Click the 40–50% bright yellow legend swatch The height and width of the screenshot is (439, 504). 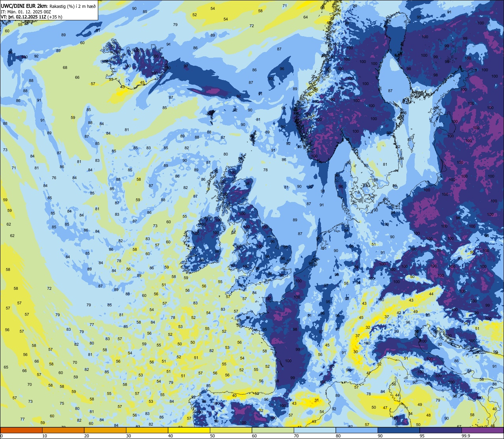click(x=189, y=430)
